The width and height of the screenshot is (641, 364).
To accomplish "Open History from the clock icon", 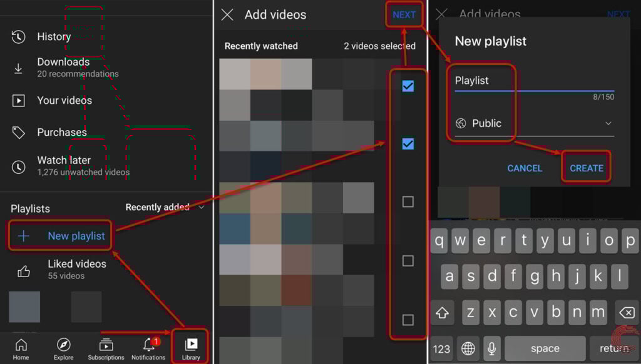I will [18, 37].
